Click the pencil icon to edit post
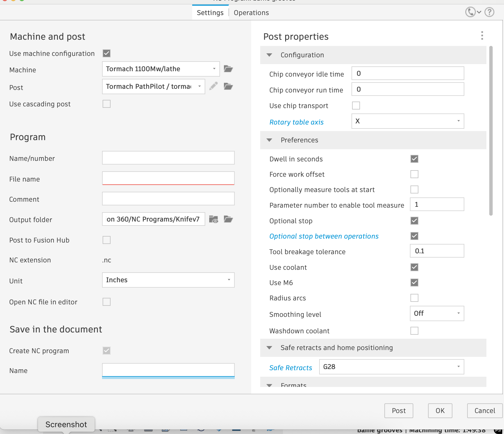This screenshot has width=504, height=434. (213, 86)
